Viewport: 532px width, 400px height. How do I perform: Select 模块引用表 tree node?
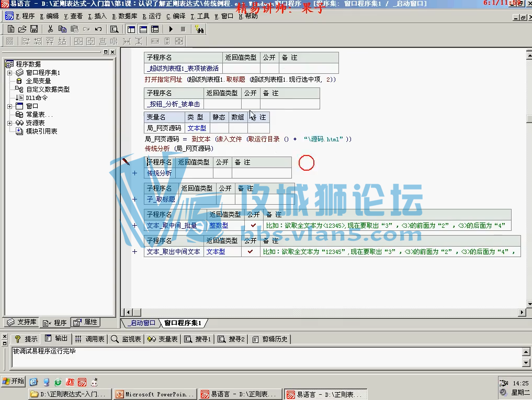[41, 131]
